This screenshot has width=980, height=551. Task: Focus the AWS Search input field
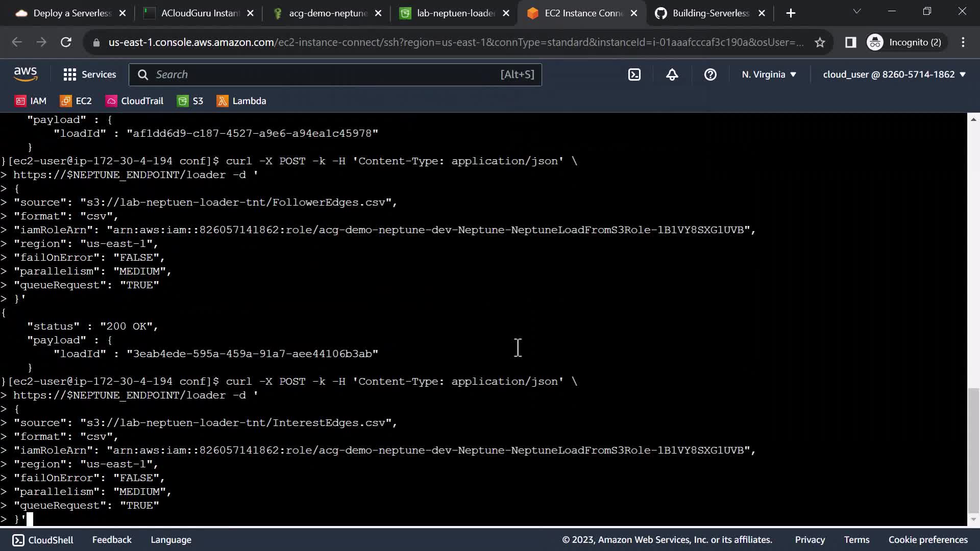coord(327,74)
